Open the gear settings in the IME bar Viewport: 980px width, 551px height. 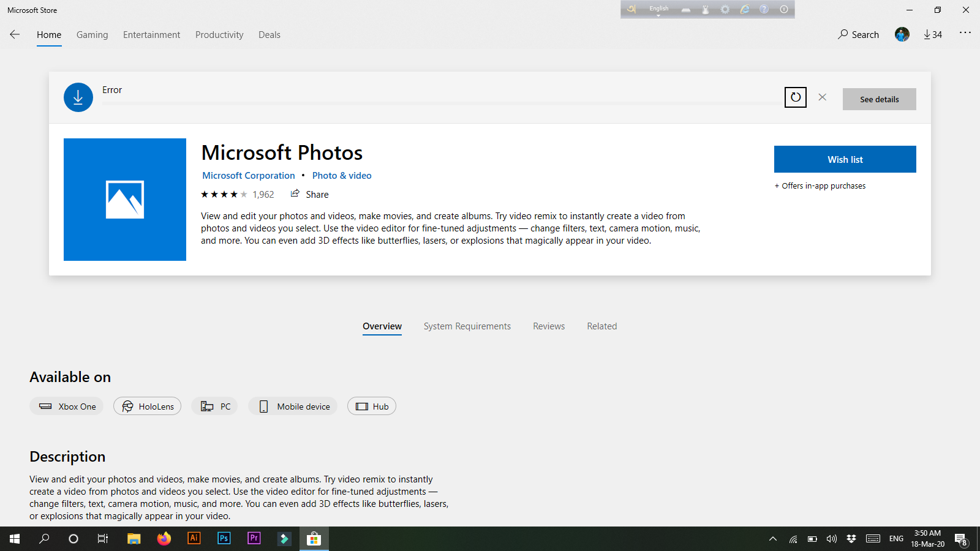725,10
